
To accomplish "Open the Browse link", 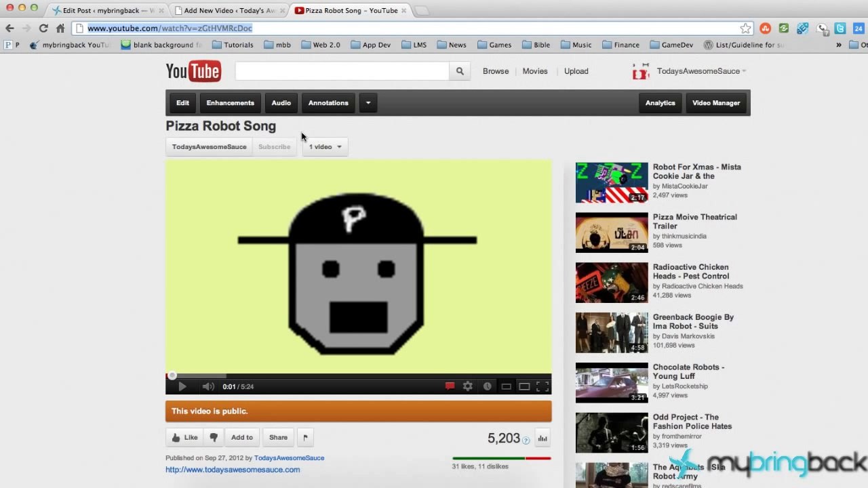I will (496, 71).
